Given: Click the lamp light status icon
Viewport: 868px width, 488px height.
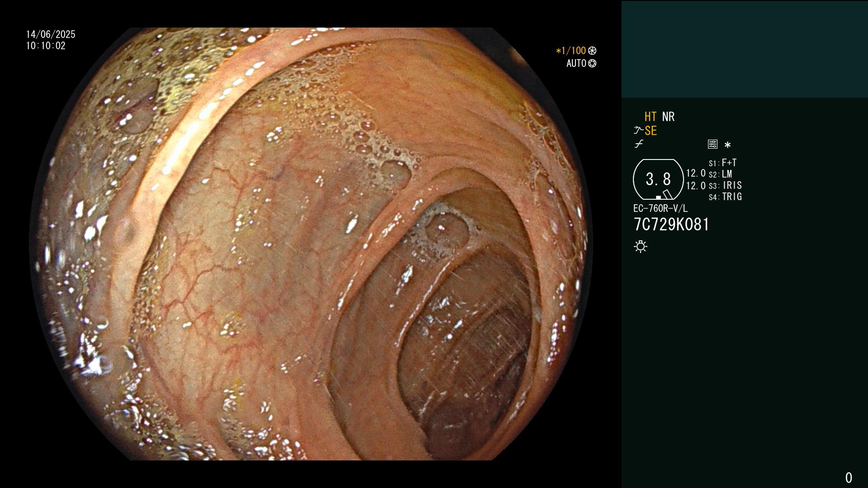Looking at the screenshot, I should (641, 246).
